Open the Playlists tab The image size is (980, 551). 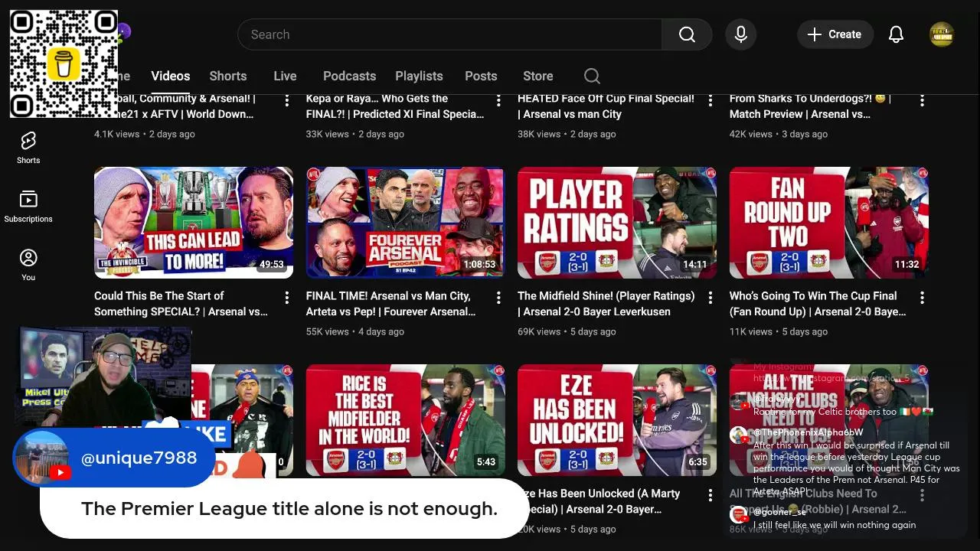(419, 76)
